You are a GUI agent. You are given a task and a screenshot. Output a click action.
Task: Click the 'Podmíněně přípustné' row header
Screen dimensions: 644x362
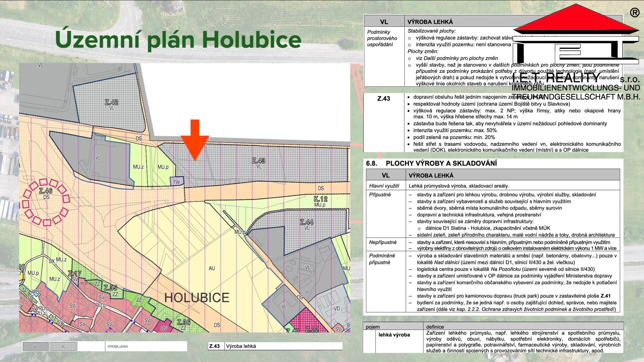click(382, 259)
